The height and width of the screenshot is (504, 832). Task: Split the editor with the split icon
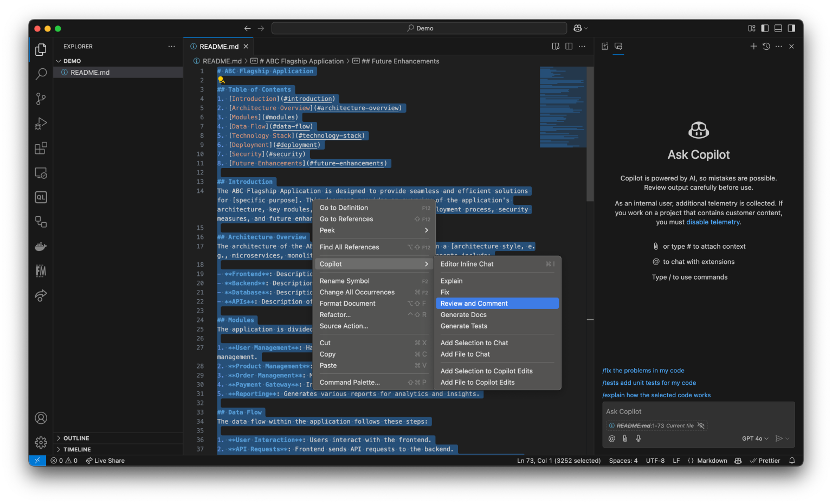click(x=569, y=46)
